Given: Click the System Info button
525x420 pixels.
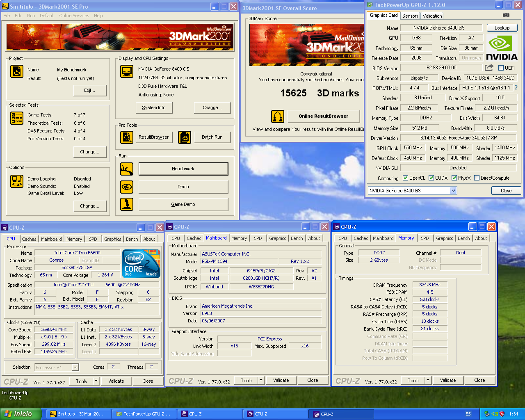Looking at the screenshot, I should click(154, 107).
